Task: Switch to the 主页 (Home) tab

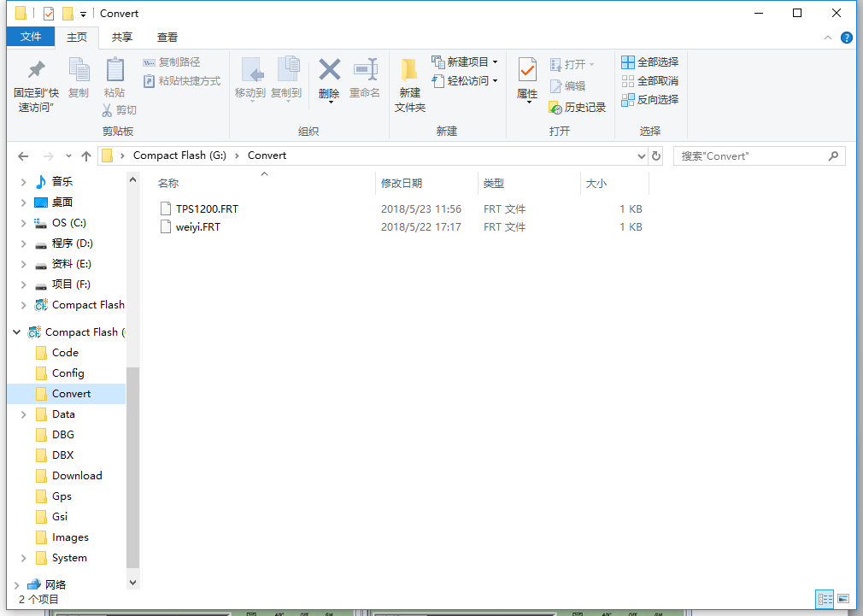Action: click(x=77, y=37)
